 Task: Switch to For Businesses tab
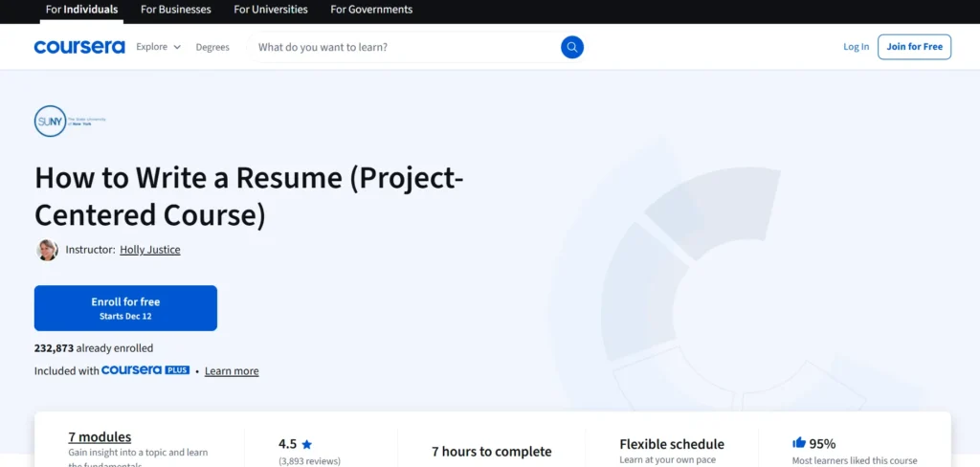pos(176,10)
